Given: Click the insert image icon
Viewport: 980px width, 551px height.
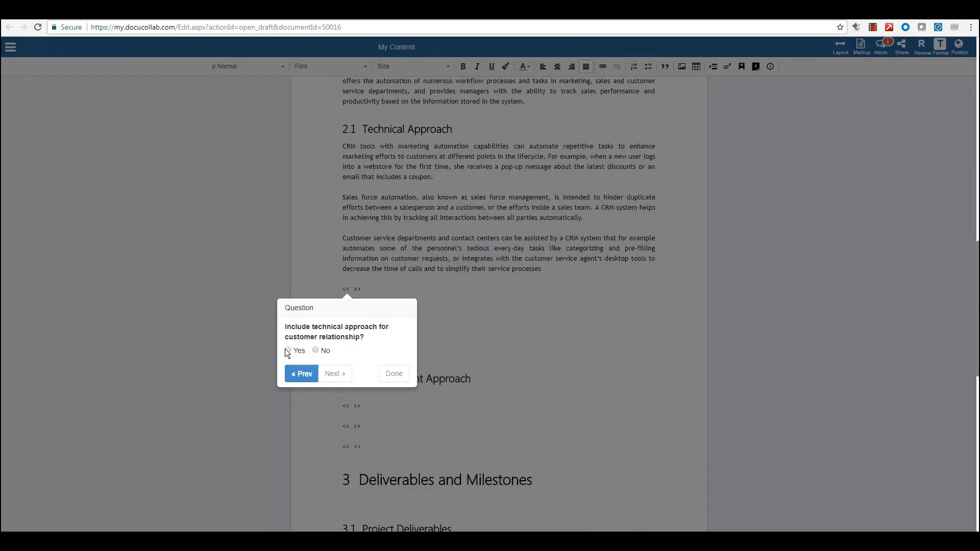Looking at the screenshot, I should [682, 66].
